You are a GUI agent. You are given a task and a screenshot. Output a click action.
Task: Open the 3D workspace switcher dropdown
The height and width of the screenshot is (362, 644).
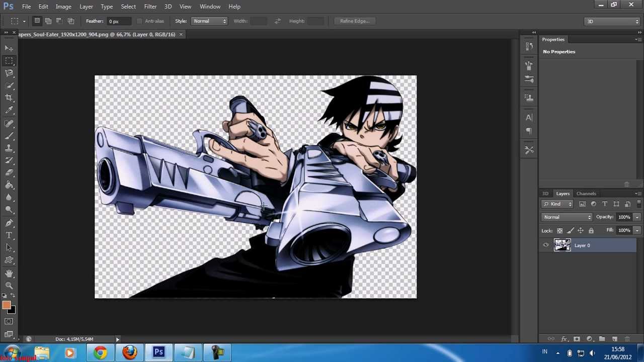click(x=612, y=21)
